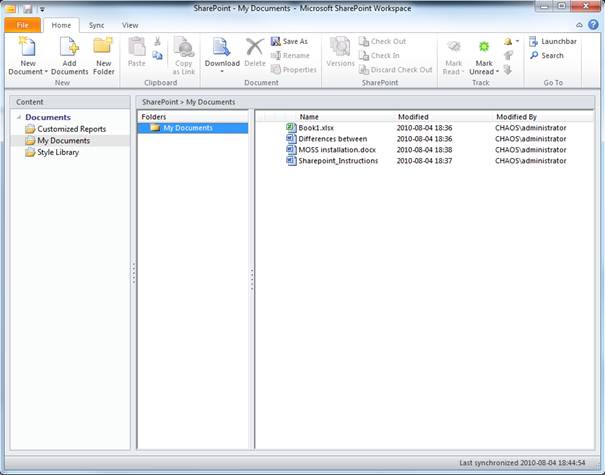Click Search in Go To group
This screenshot has height=475, width=605.
[x=547, y=56]
